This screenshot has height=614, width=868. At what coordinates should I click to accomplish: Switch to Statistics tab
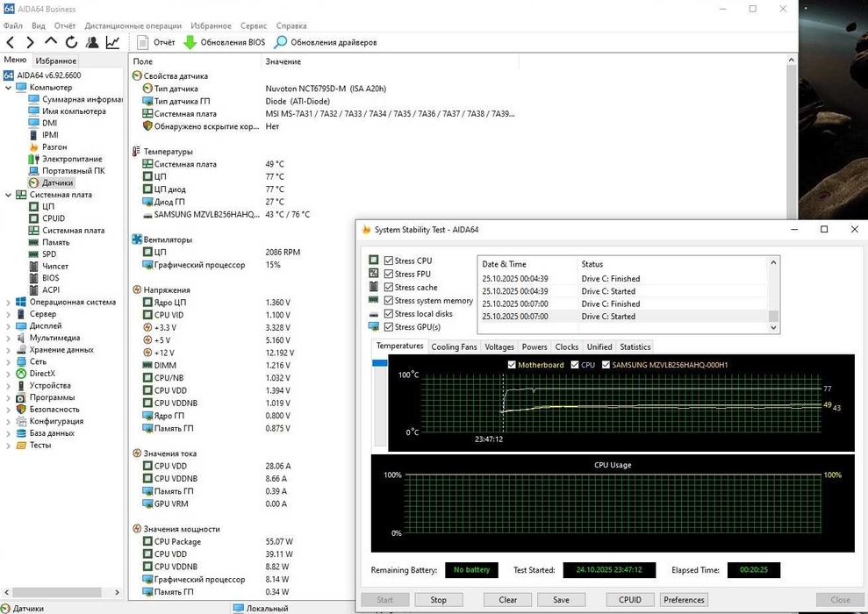click(x=635, y=346)
